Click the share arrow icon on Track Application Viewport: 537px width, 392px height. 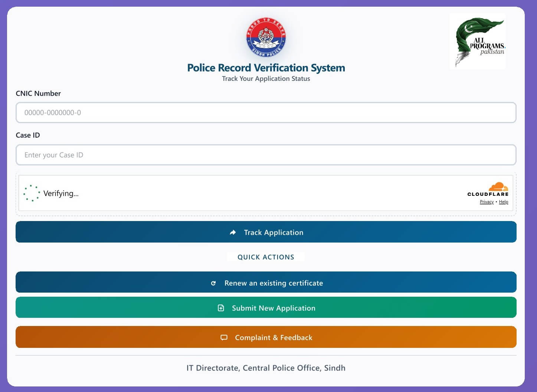tap(233, 233)
